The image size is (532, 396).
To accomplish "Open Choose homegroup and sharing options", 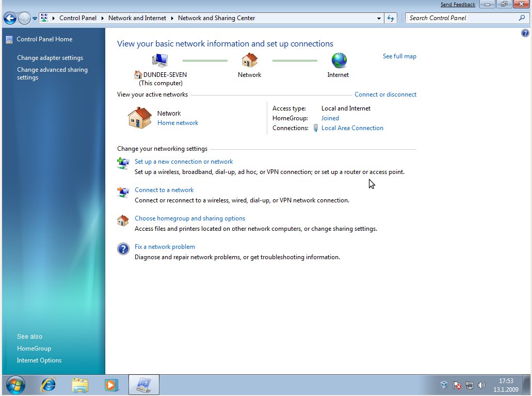I will 190,218.
